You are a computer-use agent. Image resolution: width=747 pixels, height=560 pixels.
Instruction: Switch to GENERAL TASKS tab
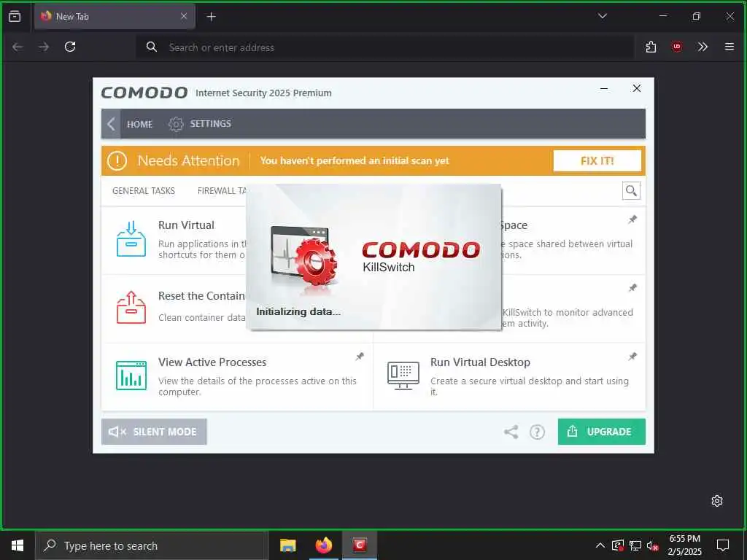144,191
